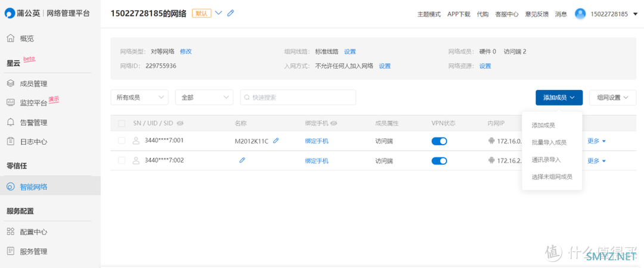
Task: Choose 添加成员 menu option
Action: coord(543,126)
